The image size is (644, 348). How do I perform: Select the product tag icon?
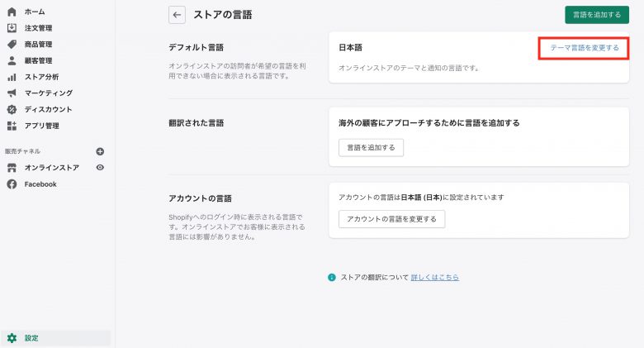pos(12,44)
